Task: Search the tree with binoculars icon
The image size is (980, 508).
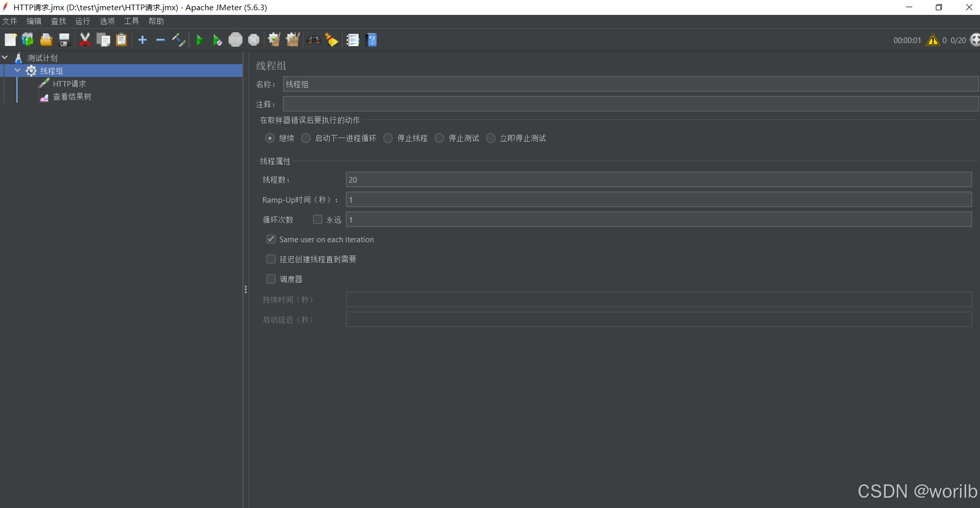Action: coord(314,40)
